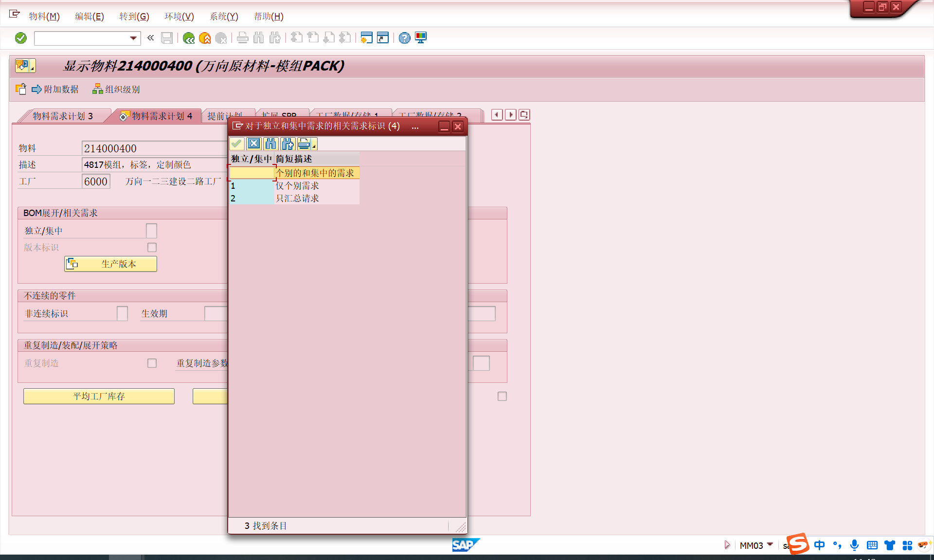
Task: Open tab list expander icon
Action: click(524, 115)
